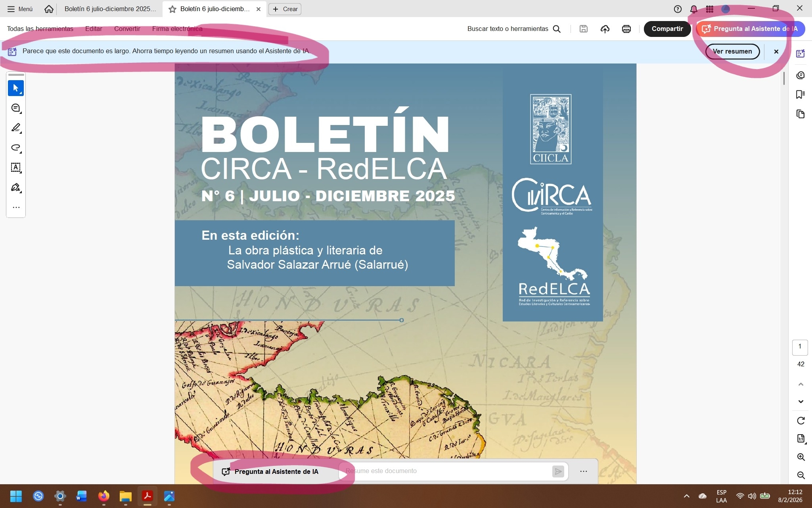The image size is (812, 508).
Task: Open the bookmarks panel in right sidebar
Action: 800,94
